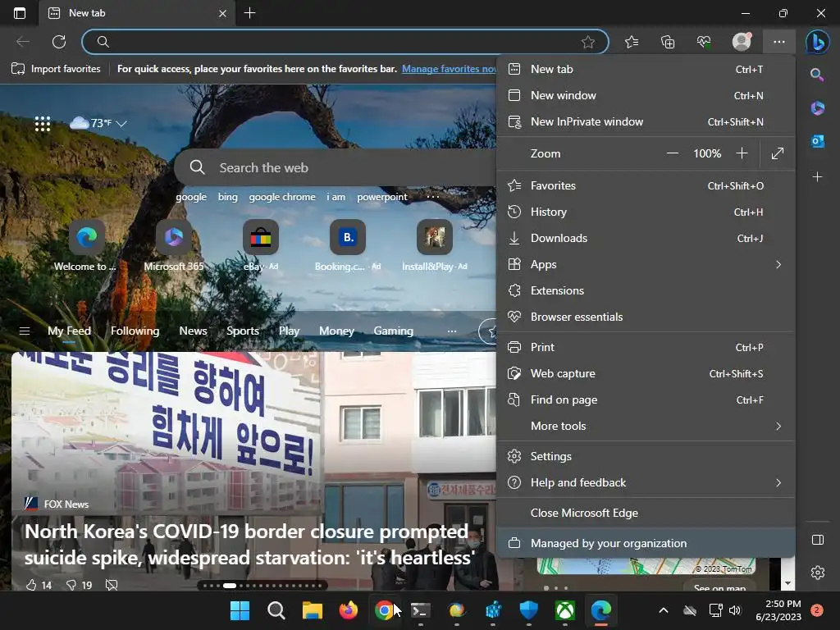Show more feed categories ellipsis
The height and width of the screenshot is (630, 840).
tap(452, 331)
